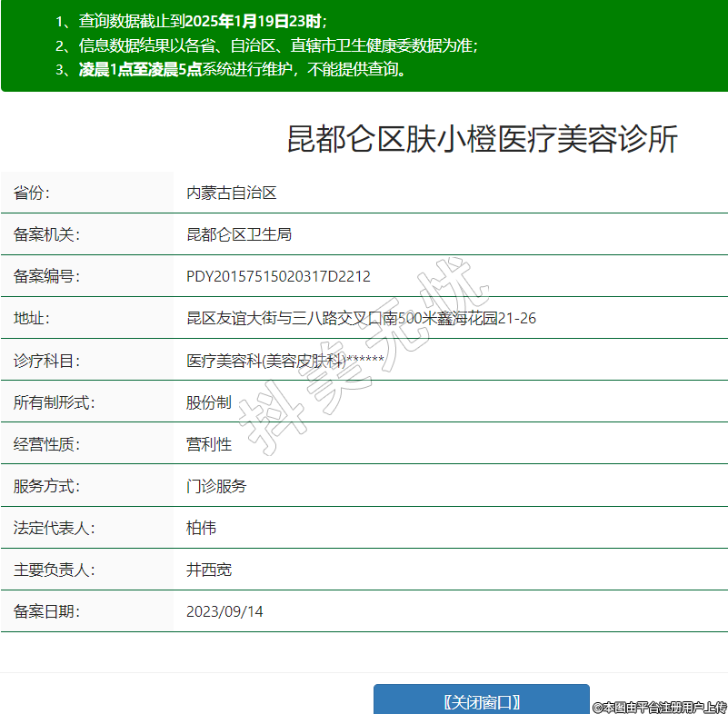Select legal representative name 柏伟
728x714 pixels.
201,528
